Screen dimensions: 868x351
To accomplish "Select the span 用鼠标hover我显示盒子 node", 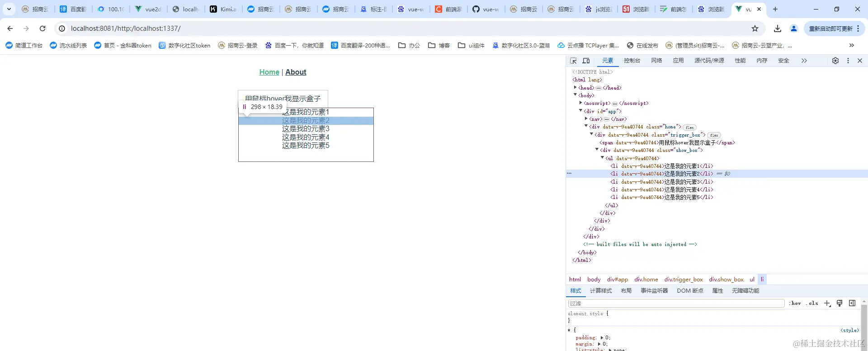I will [667, 142].
